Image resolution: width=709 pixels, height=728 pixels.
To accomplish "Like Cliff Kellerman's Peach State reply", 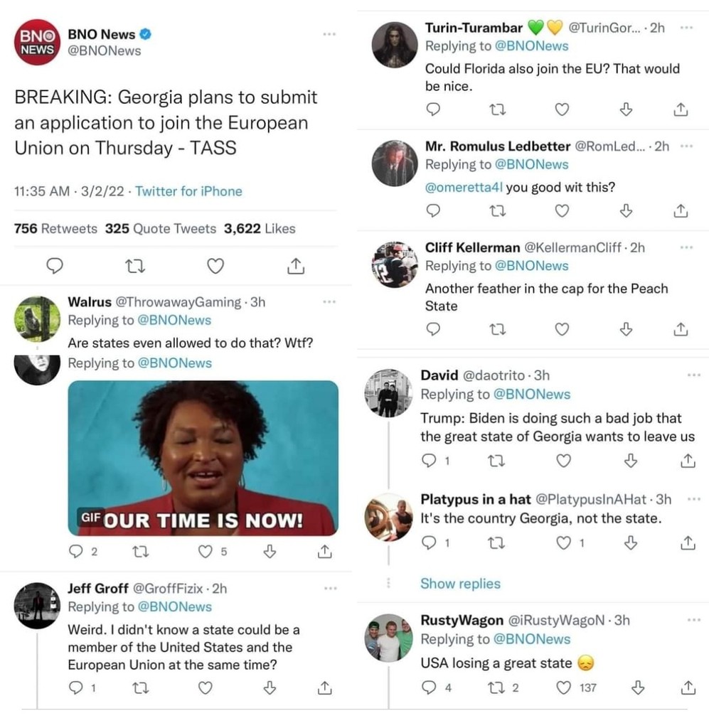I will (562, 329).
